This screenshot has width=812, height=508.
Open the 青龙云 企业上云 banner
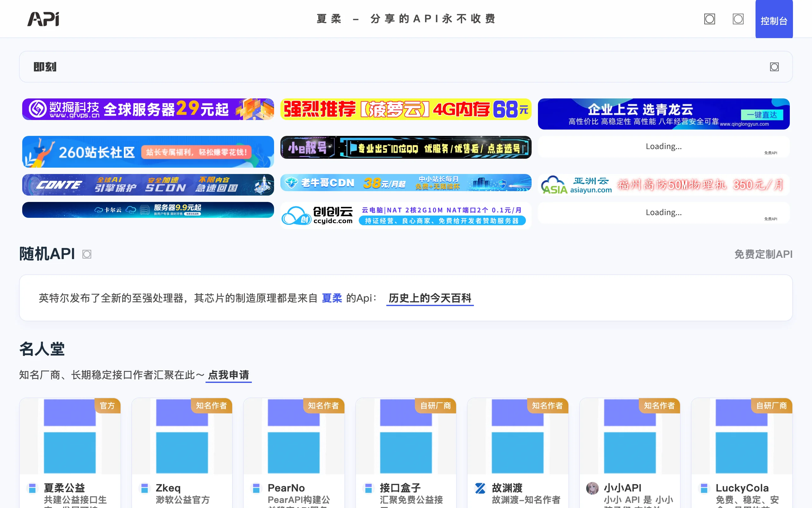pos(663,114)
